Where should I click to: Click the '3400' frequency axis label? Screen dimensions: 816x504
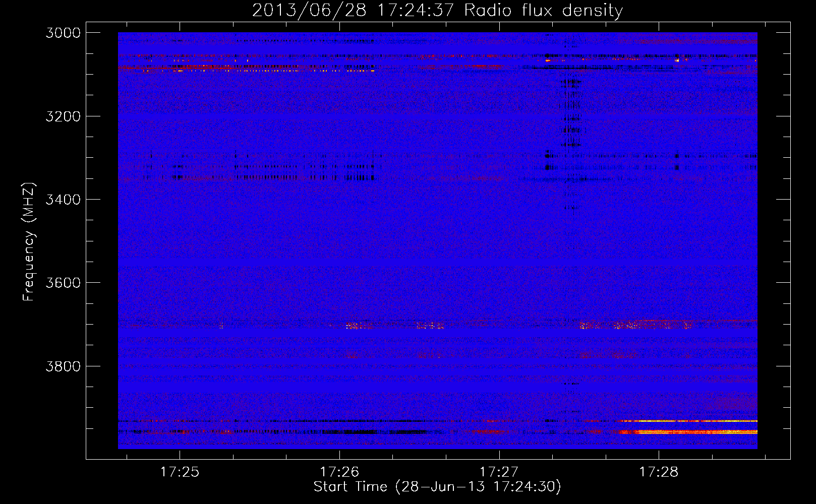pyautogui.click(x=63, y=200)
